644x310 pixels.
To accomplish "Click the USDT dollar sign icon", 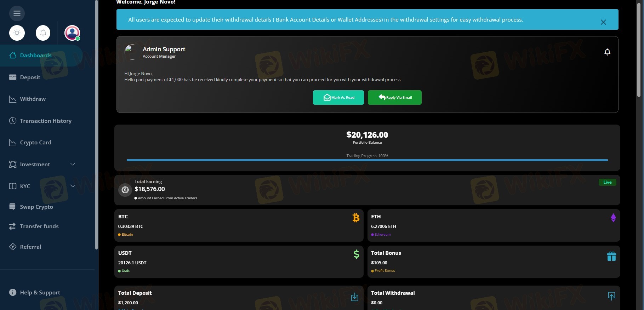I will (356, 254).
